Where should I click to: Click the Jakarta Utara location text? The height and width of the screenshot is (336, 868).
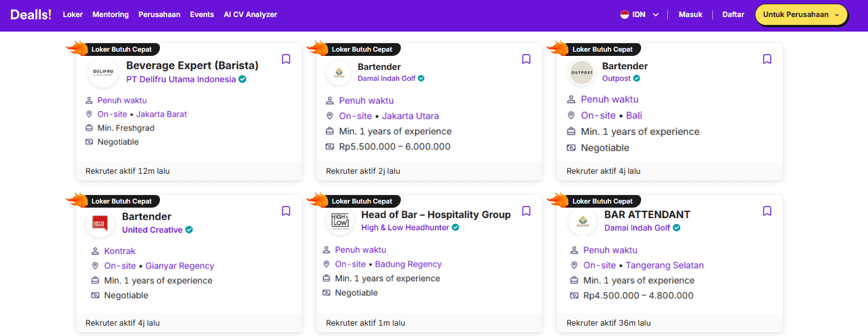(x=411, y=116)
